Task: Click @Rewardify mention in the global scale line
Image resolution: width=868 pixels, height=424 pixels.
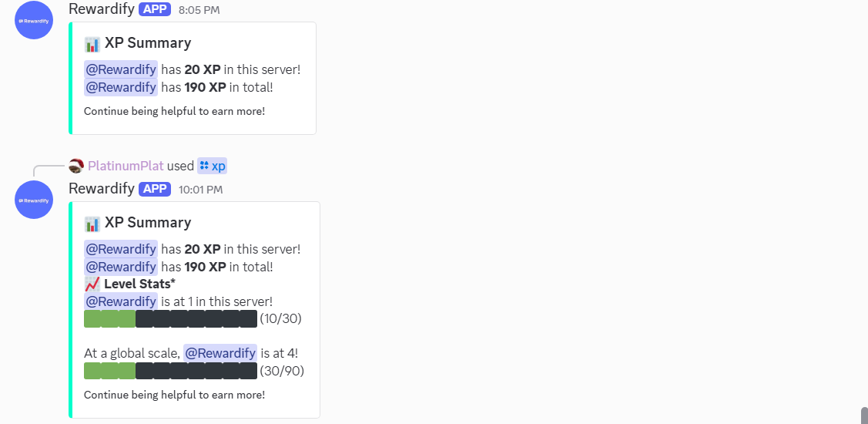Action: pyautogui.click(x=220, y=352)
